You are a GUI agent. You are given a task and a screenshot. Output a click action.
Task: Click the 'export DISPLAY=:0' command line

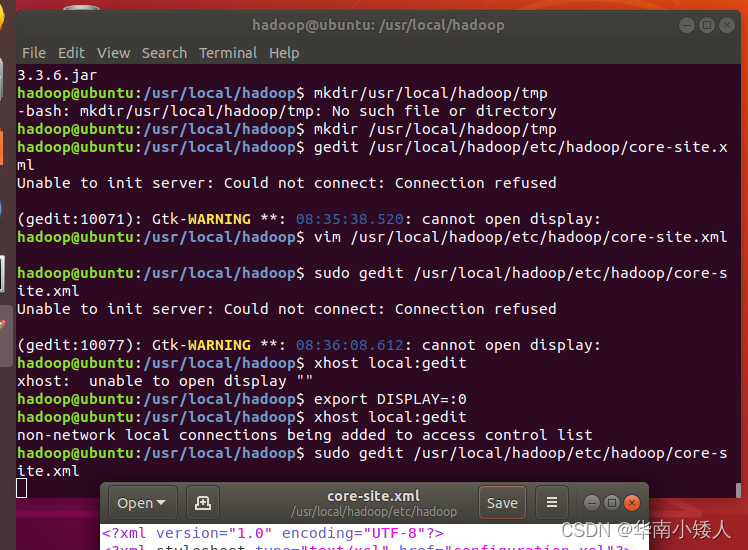(x=242, y=399)
